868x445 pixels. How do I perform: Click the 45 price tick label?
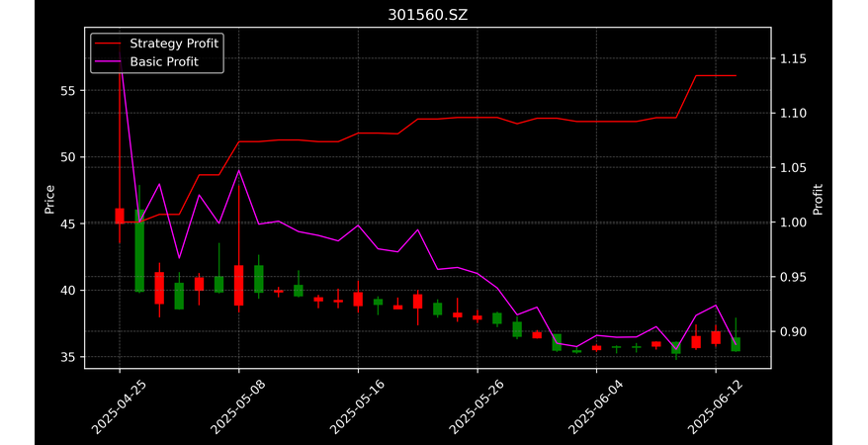(68, 223)
